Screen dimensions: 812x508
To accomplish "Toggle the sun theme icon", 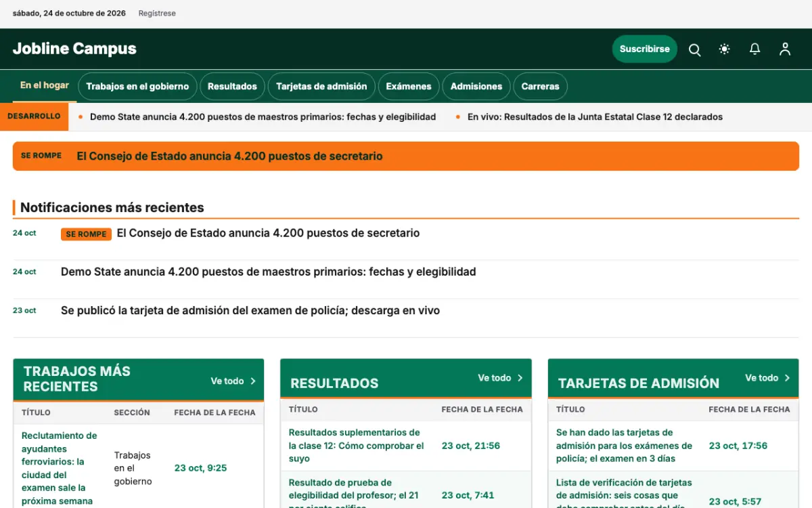I will (x=725, y=49).
